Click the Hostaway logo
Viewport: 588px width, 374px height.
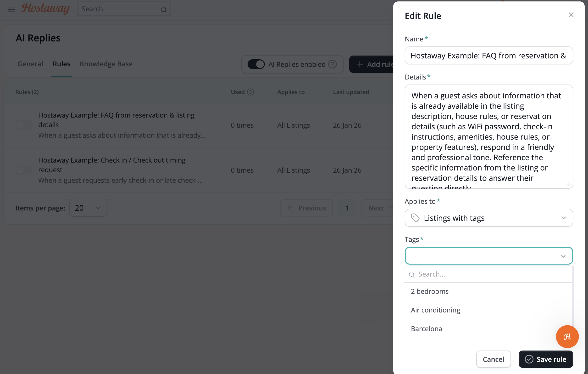click(x=46, y=9)
